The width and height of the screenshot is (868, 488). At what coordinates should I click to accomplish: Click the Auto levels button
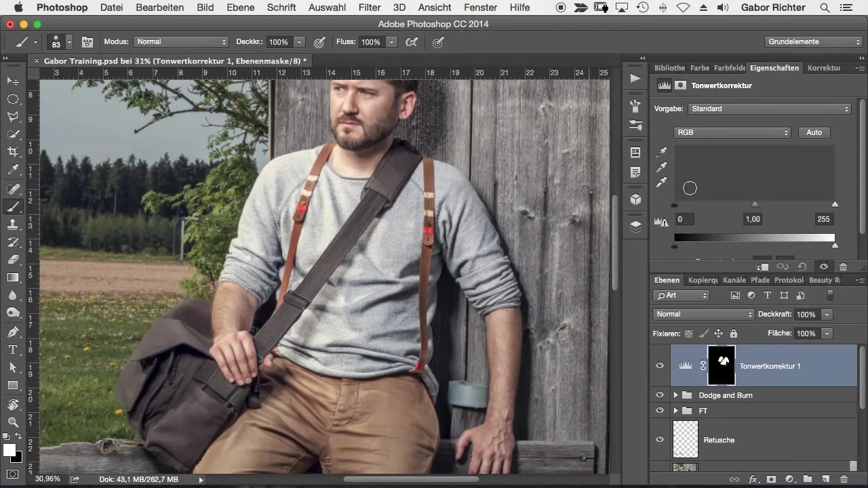click(x=814, y=133)
